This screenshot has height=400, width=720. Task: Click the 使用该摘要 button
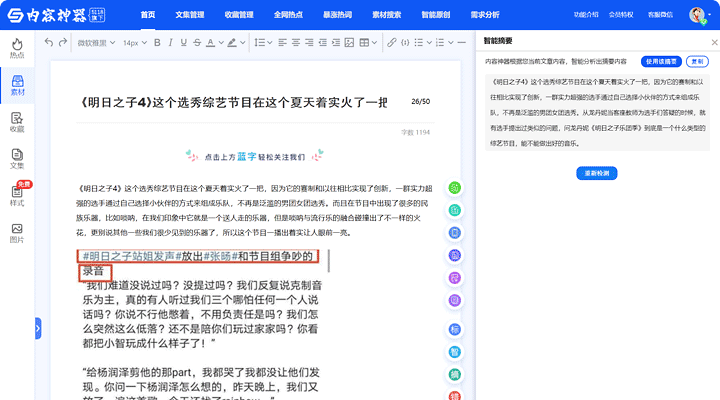pos(661,62)
